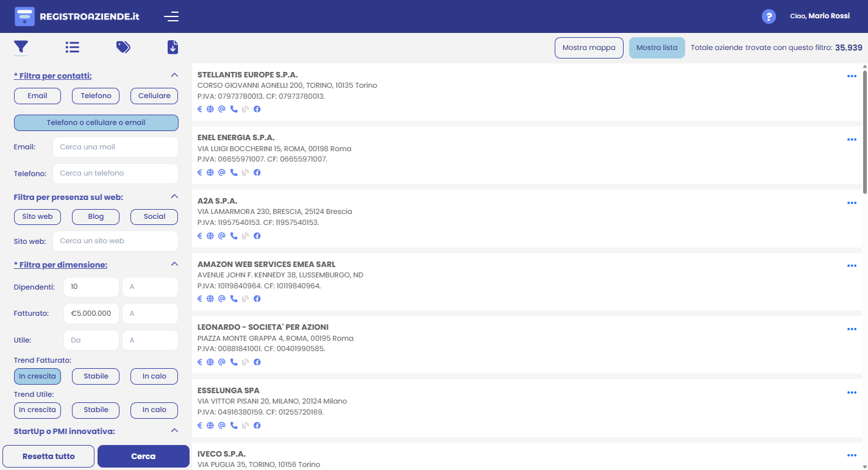Click phone icon for Amazon Web Services
This screenshot has height=470, width=868.
pos(233,299)
